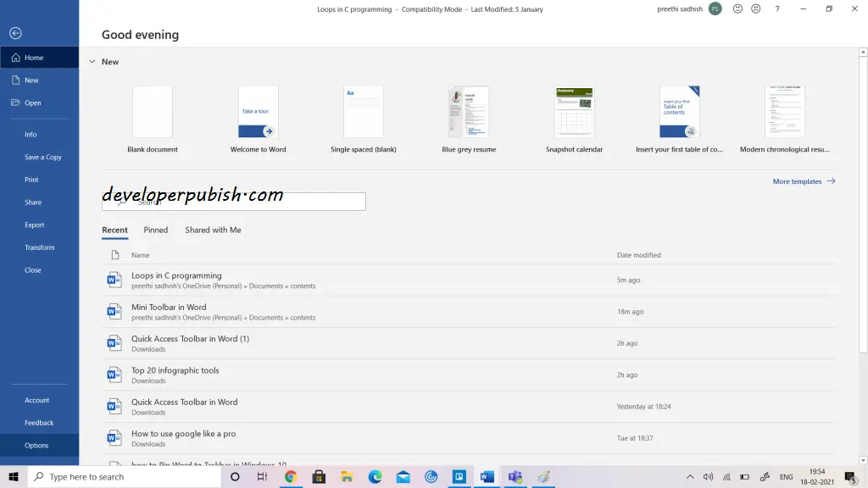The image size is (868, 488).
Task: Open Microsoft Teams from the taskbar
Action: [x=515, y=476]
